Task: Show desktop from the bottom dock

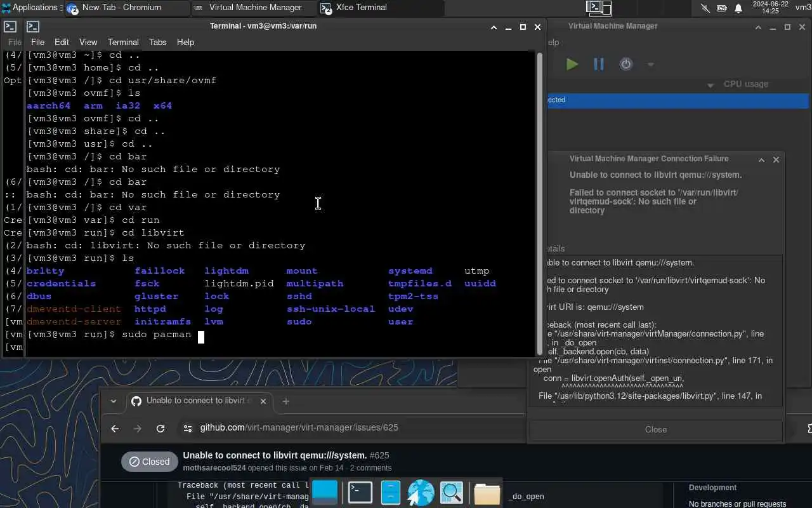Action: click(x=325, y=492)
